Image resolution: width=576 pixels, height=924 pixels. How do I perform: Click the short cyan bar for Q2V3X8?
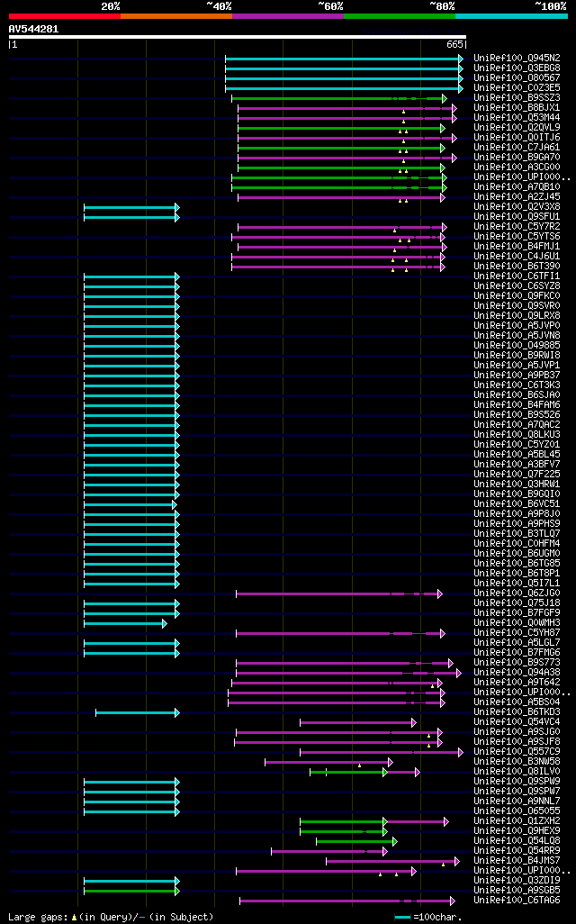[x=131, y=207]
